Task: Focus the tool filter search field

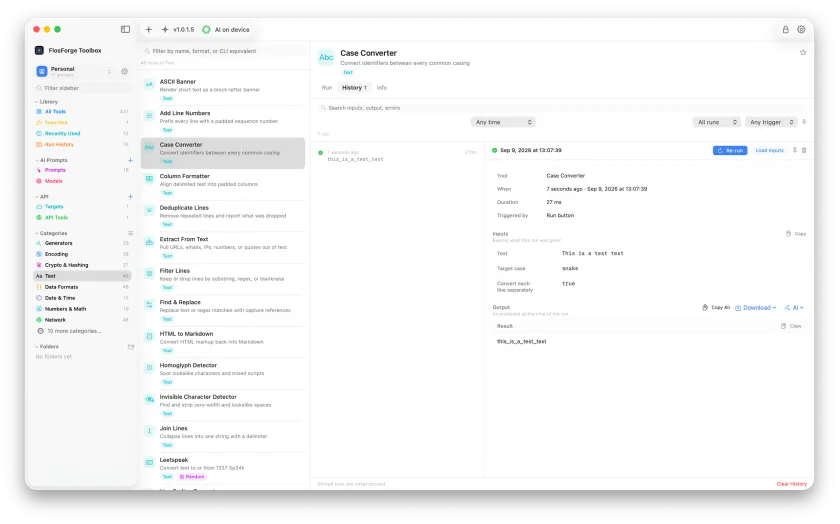Action: click(x=223, y=51)
